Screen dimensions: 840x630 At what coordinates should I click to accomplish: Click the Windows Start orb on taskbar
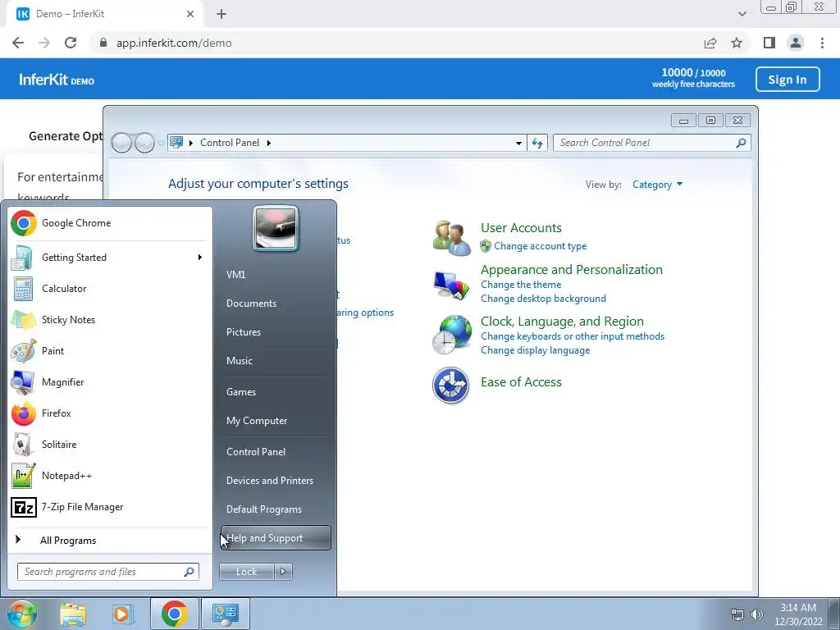[x=22, y=614]
